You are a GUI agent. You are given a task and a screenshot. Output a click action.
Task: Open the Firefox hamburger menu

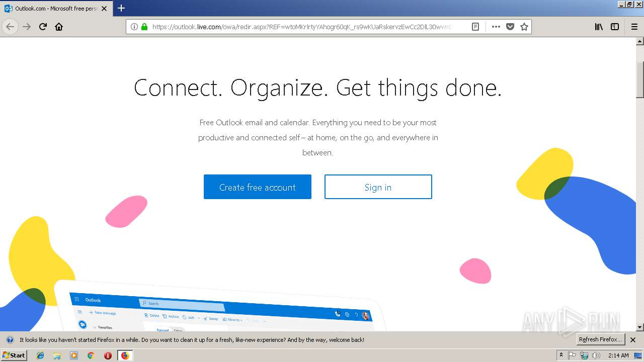pos(634,27)
